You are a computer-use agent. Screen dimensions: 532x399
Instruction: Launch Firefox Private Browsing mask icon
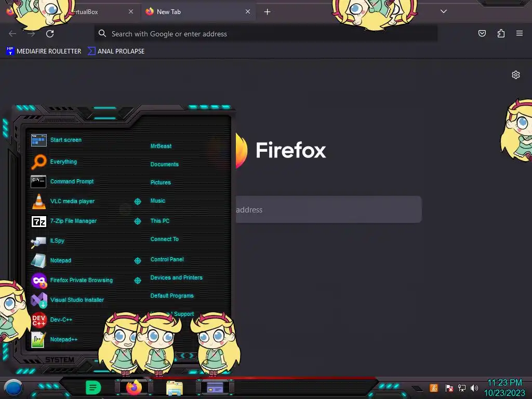[x=38, y=280]
